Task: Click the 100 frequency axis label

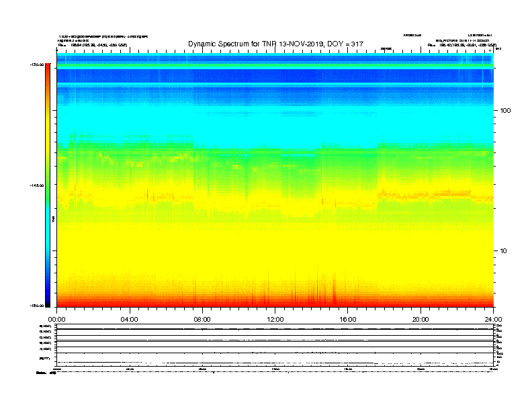Action: click(x=505, y=111)
